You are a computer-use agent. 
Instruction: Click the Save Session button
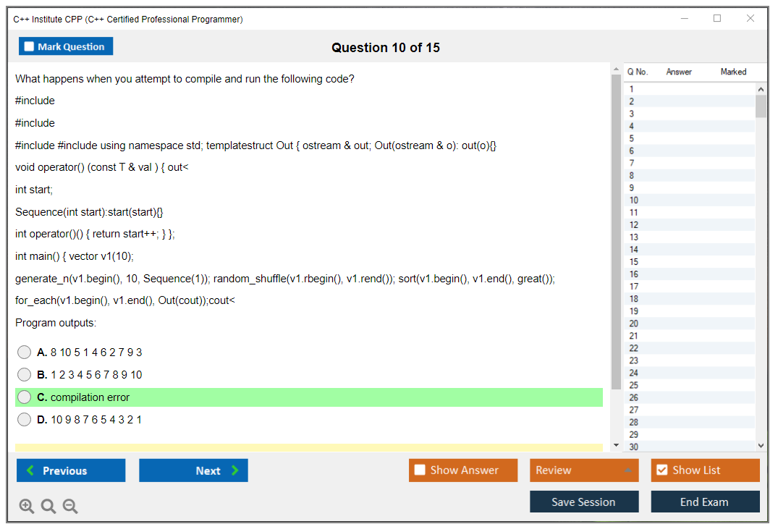coord(583,502)
